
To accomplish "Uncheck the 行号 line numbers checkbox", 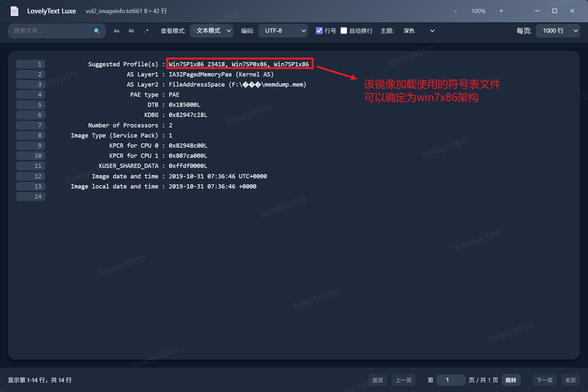I will (x=319, y=31).
